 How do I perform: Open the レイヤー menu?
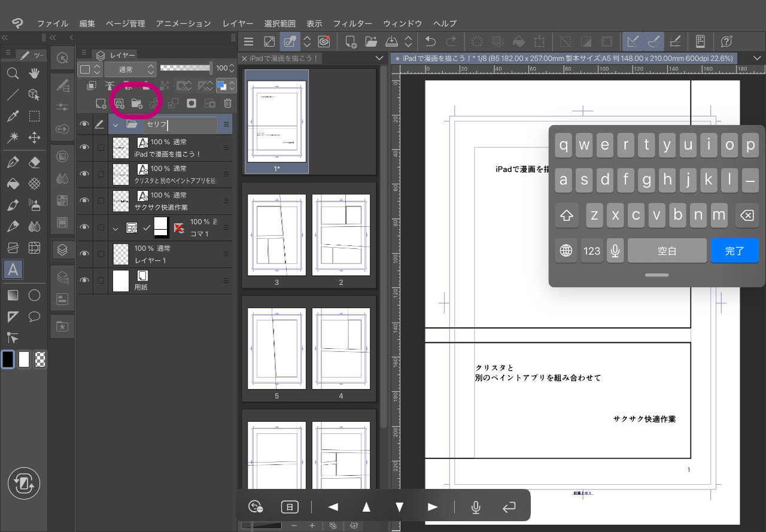pos(238,23)
